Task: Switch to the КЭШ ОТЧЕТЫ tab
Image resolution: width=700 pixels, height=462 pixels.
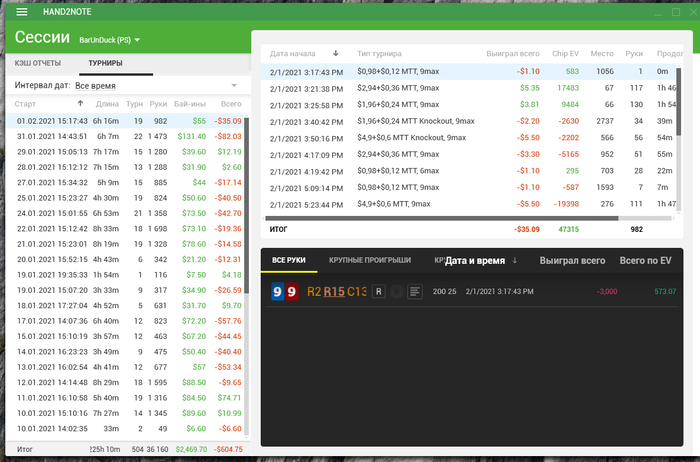Action: [38, 63]
